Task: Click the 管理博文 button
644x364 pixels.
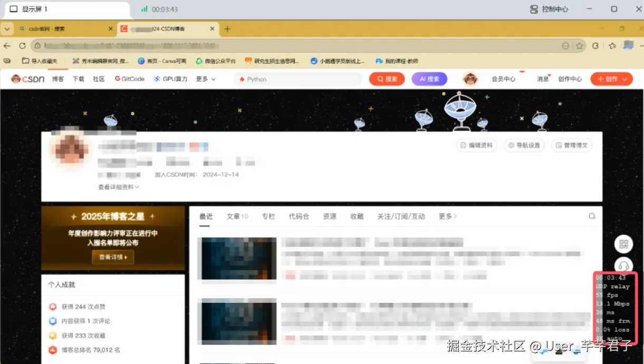Action: [x=572, y=145]
